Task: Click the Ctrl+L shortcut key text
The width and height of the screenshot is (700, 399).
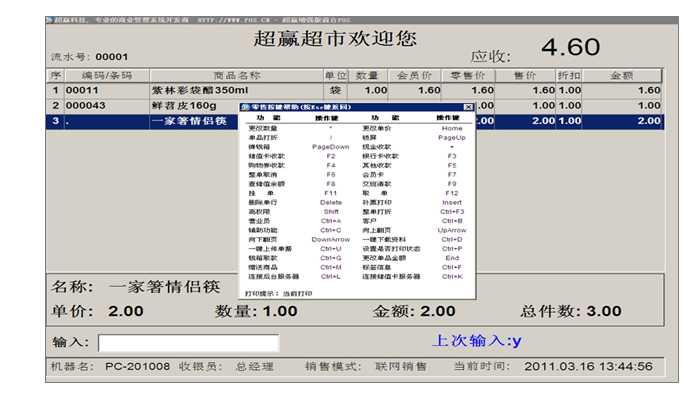Action: pos(330,277)
